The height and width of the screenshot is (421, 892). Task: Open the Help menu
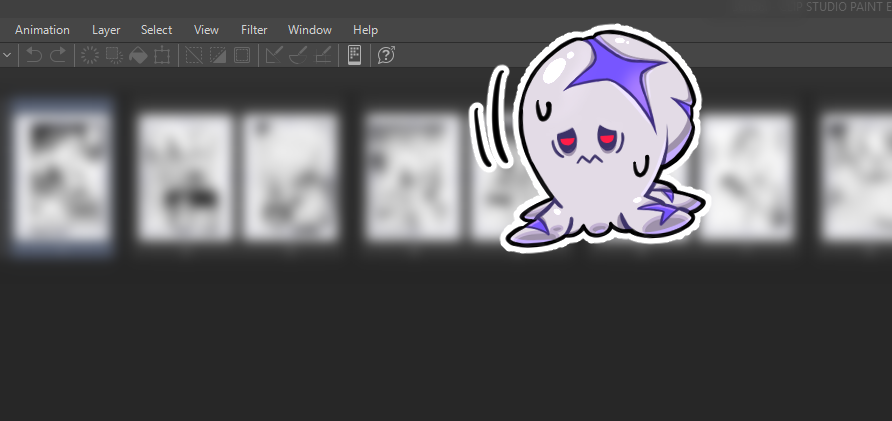(365, 30)
